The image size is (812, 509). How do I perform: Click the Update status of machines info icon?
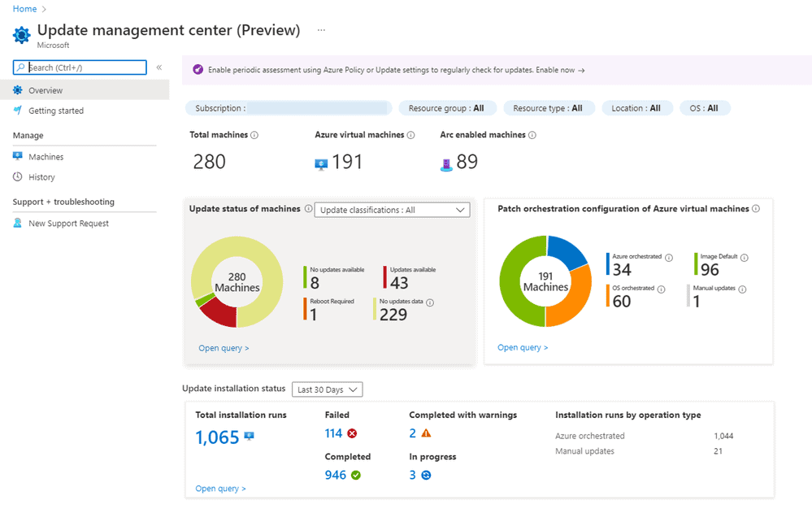[308, 209]
